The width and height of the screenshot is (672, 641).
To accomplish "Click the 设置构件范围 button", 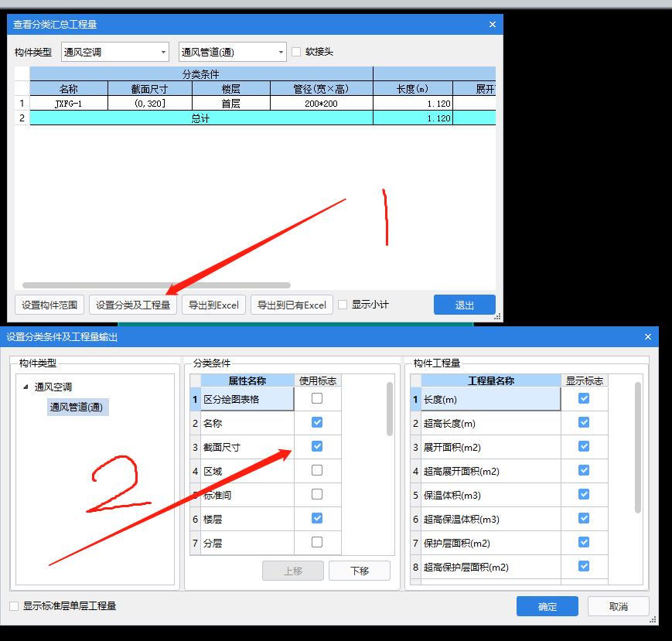I will 49,305.
